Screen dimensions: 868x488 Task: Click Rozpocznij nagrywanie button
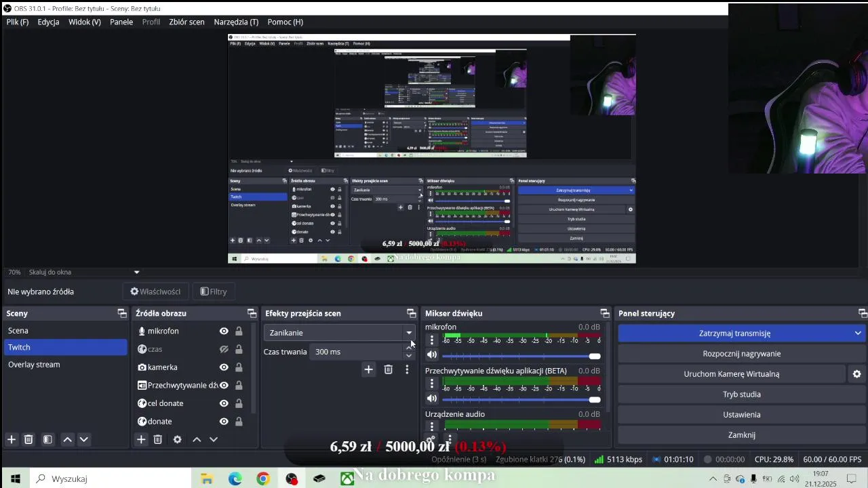click(742, 354)
